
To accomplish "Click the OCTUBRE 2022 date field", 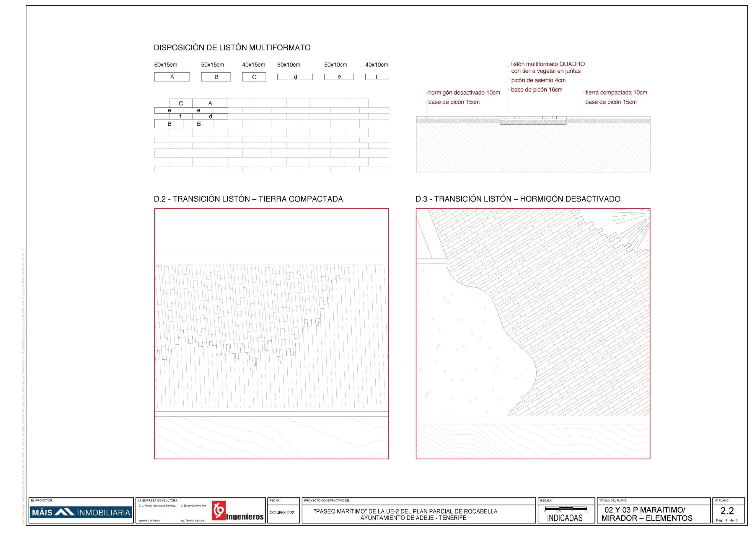I will pyautogui.click(x=282, y=512).
